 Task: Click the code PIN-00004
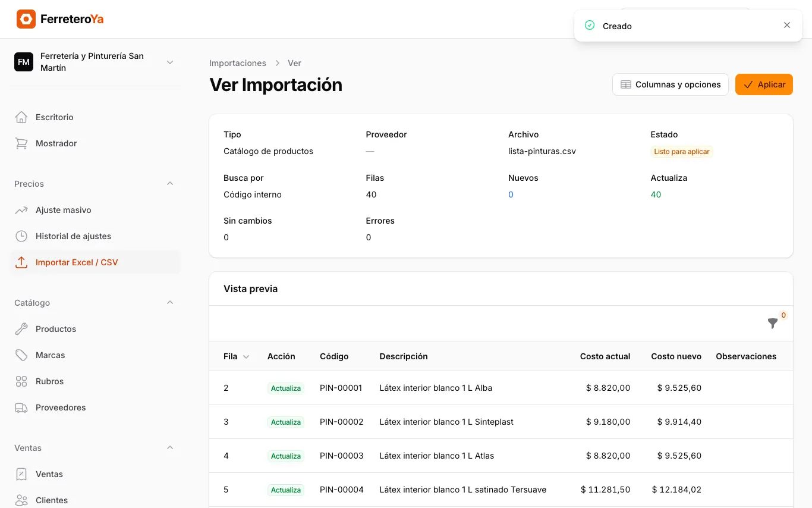pyautogui.click(x=341, y=490)
